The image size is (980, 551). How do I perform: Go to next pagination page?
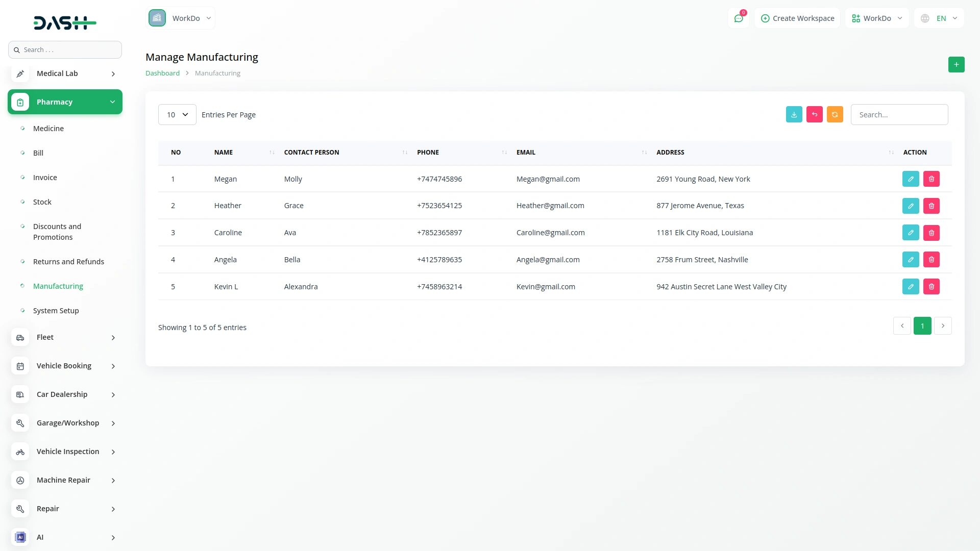click(x=943, y=326)
